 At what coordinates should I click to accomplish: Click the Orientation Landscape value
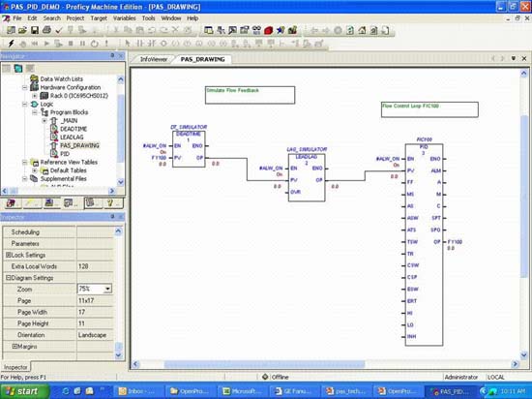[95, 335]
